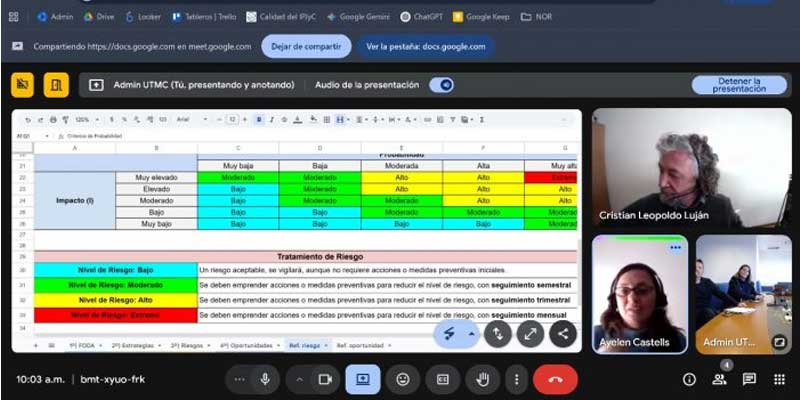The height and width of the screenshot is (400, 800).
Task: Switch to the 3º) Riesgos sheet tab
Action: [x=188, y=345]
